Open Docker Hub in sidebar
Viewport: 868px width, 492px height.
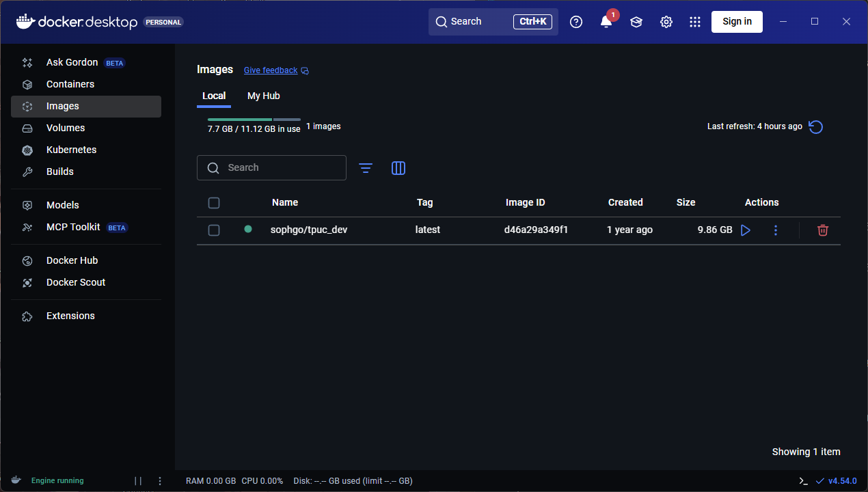[86, 260]
